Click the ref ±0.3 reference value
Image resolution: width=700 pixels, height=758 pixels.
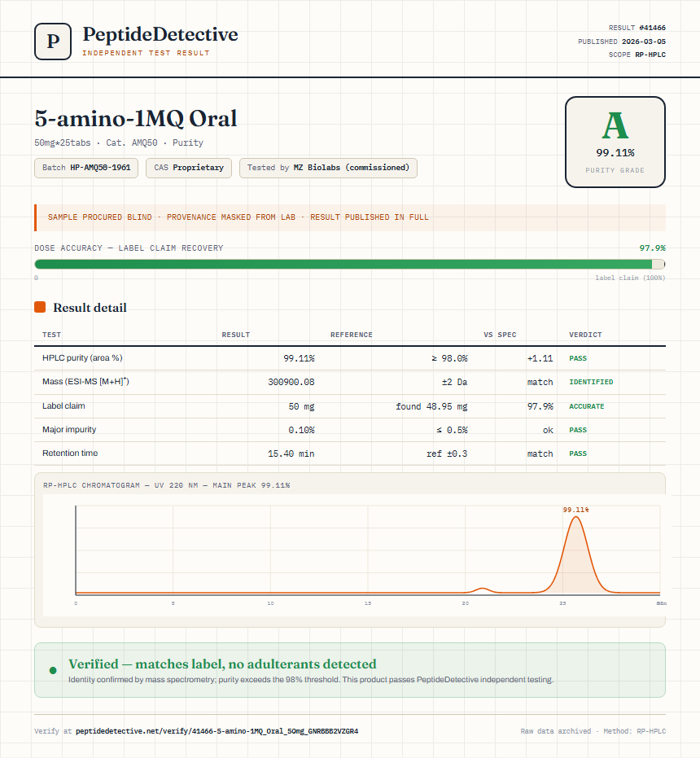(x=447, y=453)
